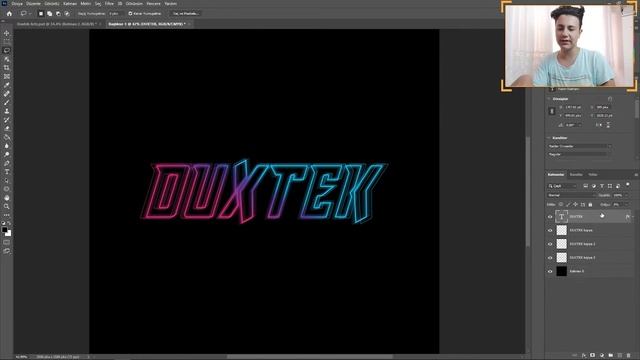Select the Crop tool

click(x=7, y=68)
